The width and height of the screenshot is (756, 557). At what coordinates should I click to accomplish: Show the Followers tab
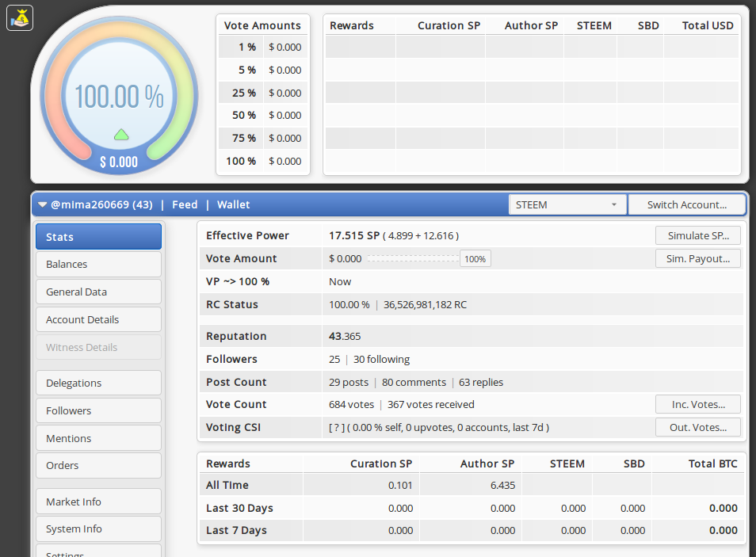(98, 410)
